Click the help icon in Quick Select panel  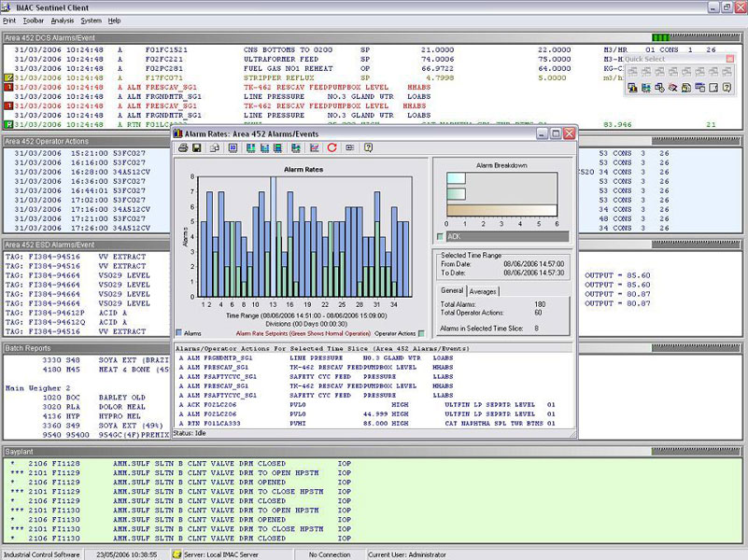(727, 88)
